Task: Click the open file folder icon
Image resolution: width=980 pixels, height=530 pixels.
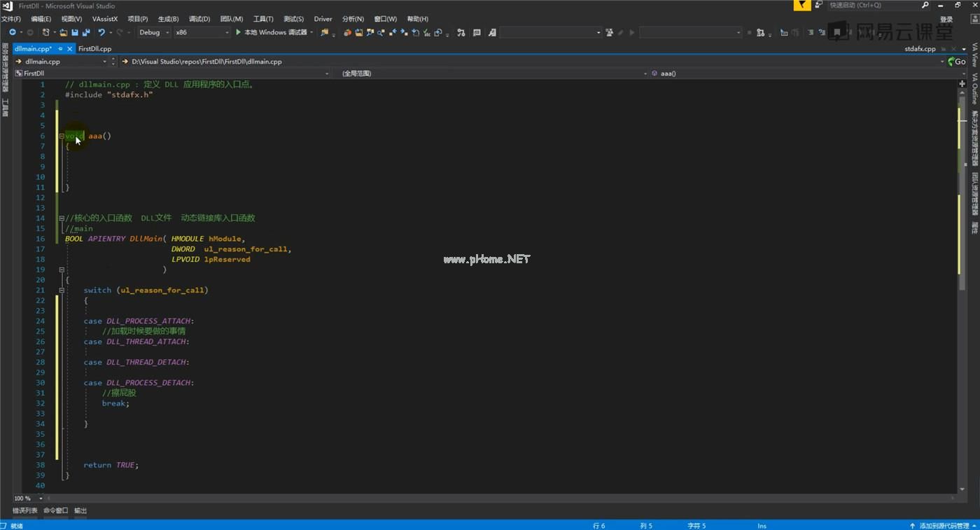Action: [64, 32]
